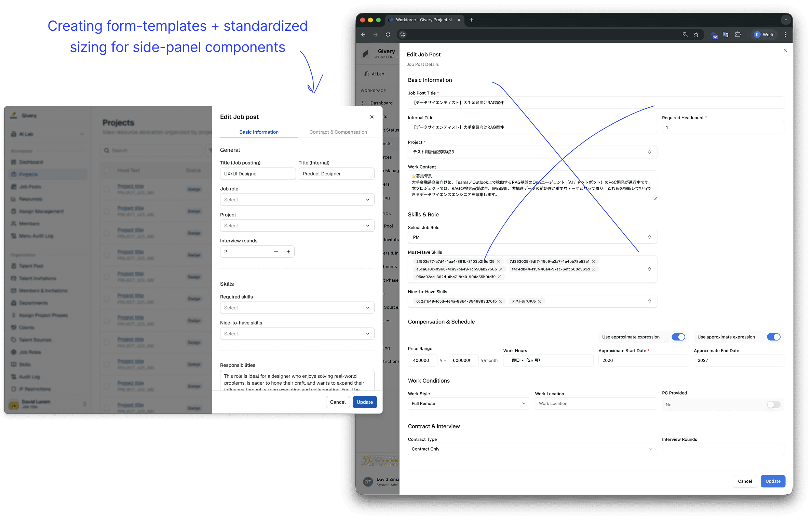Screen dimensions: 812x520
Task: Click the maximum price field in Price Range
Action: click(463, 360)
